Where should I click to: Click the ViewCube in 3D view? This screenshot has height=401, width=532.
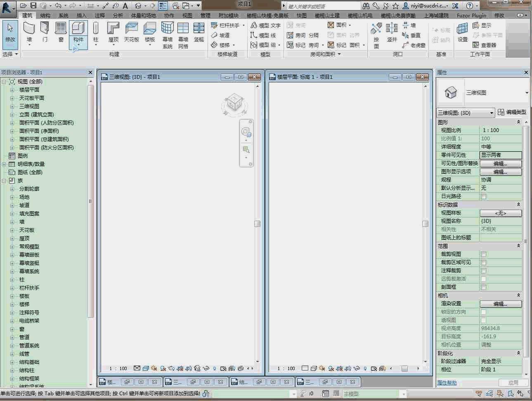tap(234, 102)
